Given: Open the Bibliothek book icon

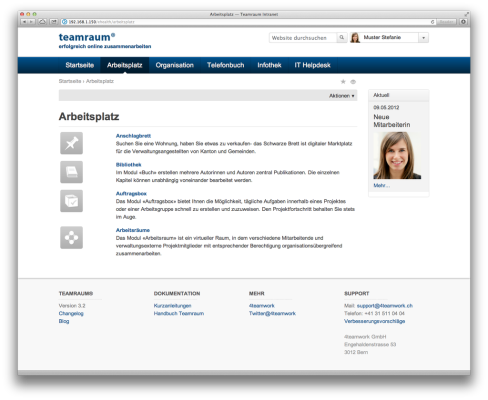Looking at the screenshot, I should tap(71, 172).
